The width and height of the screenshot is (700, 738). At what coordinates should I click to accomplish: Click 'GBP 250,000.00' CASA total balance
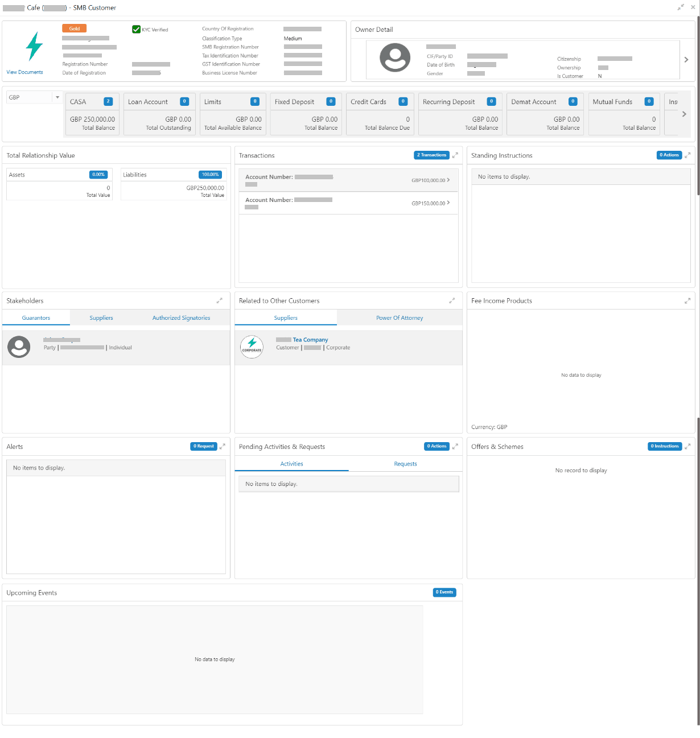92,119
